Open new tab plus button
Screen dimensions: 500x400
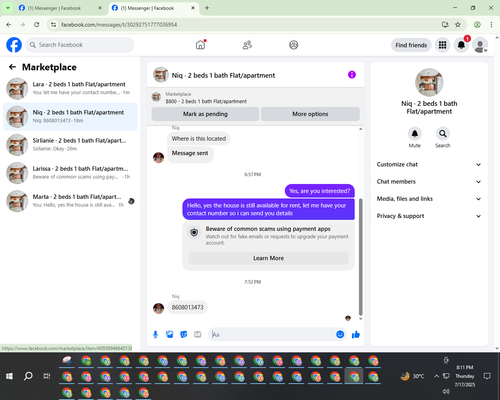(x=207, y=8)
